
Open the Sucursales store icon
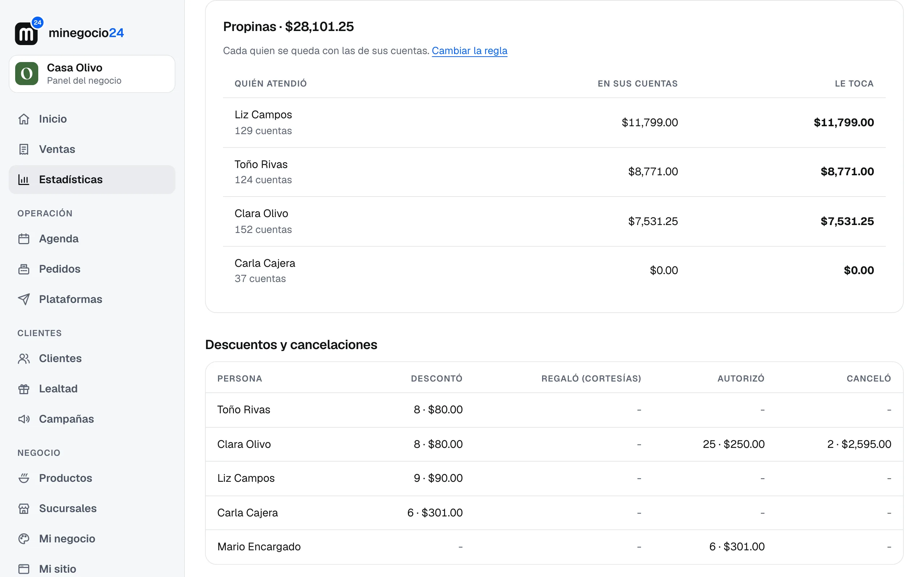pos(24,508)
